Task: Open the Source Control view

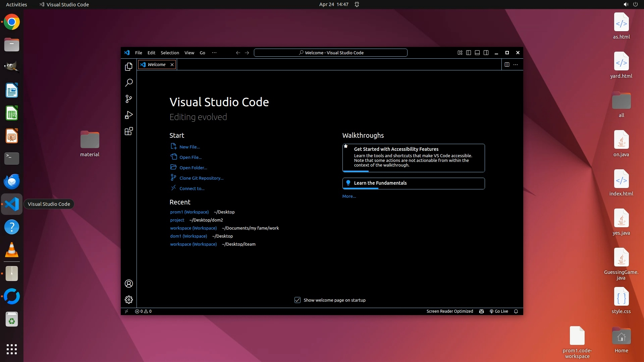Action: click(x=128, y=99)
